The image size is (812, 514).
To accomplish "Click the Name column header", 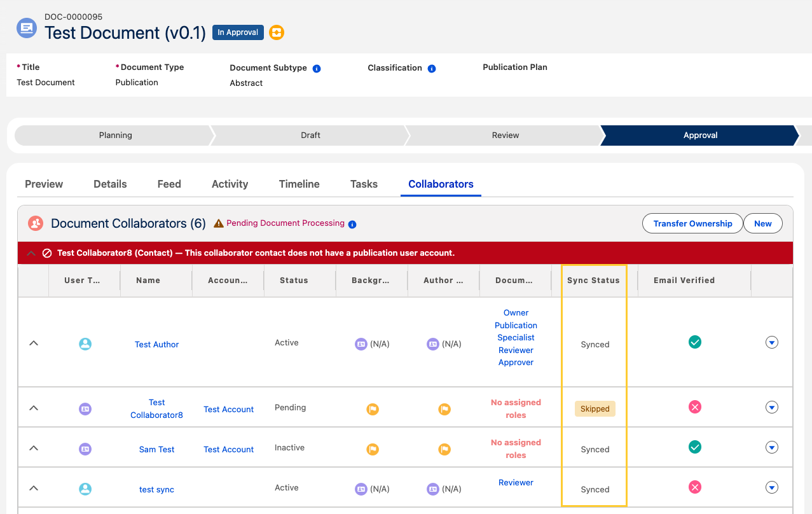I will tap(148, 280).
